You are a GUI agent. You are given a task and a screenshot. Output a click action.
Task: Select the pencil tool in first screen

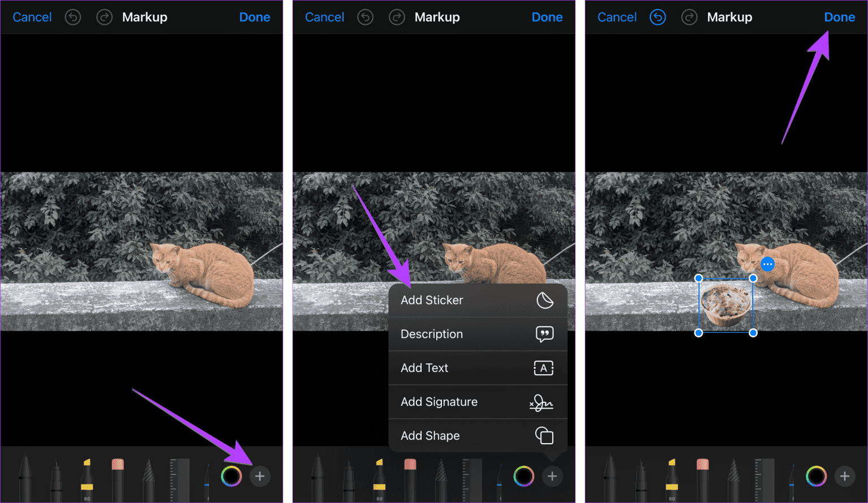click(148, 480)
